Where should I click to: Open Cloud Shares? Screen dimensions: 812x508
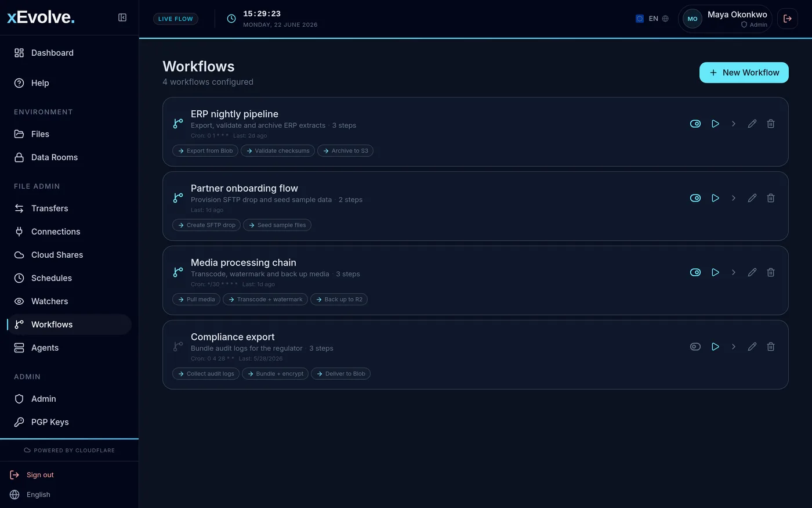[x=69, y=255]
